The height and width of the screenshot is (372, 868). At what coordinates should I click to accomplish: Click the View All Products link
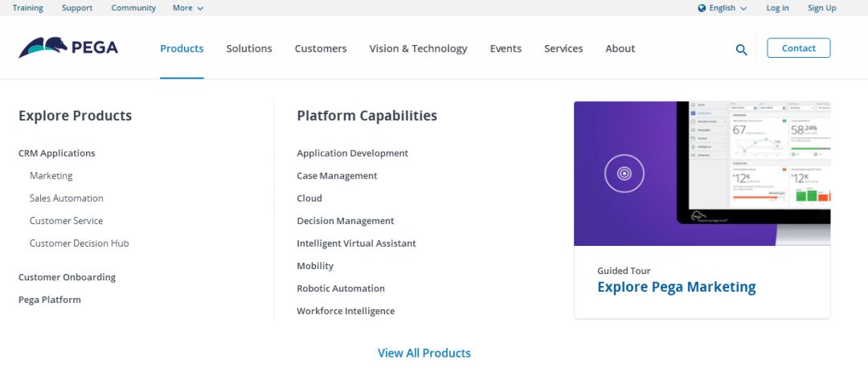[424, 353]
